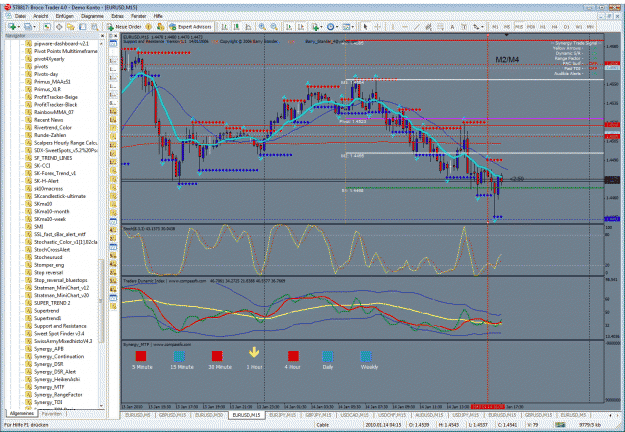
Task: Select the crosshair tool
Action: click(377, 27)
